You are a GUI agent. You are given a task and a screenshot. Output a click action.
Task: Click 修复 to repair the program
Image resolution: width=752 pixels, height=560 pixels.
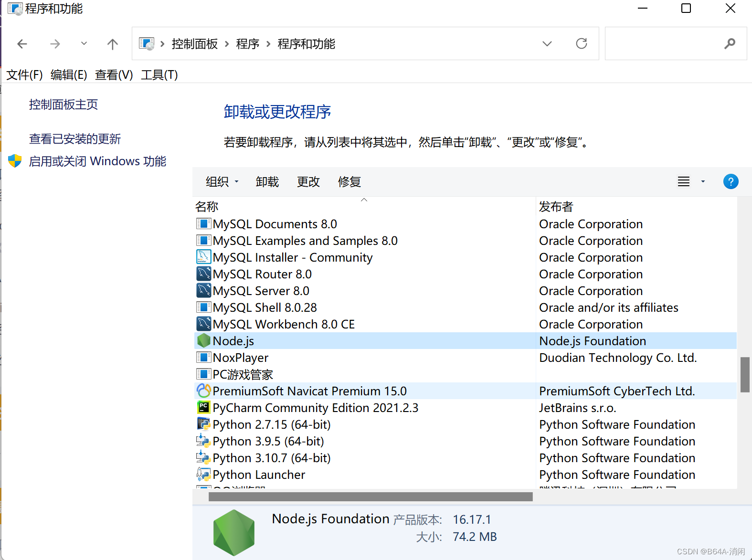350,181
